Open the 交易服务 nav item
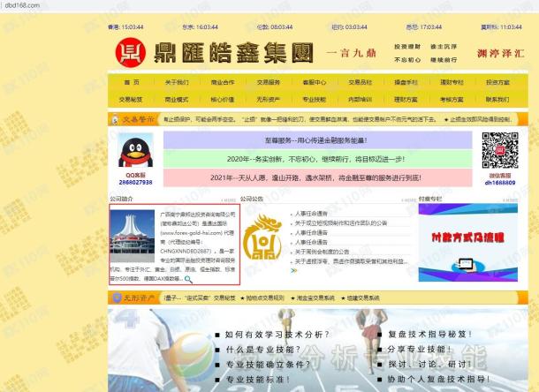Screen dimensions: 539x392 click(269, 82)
